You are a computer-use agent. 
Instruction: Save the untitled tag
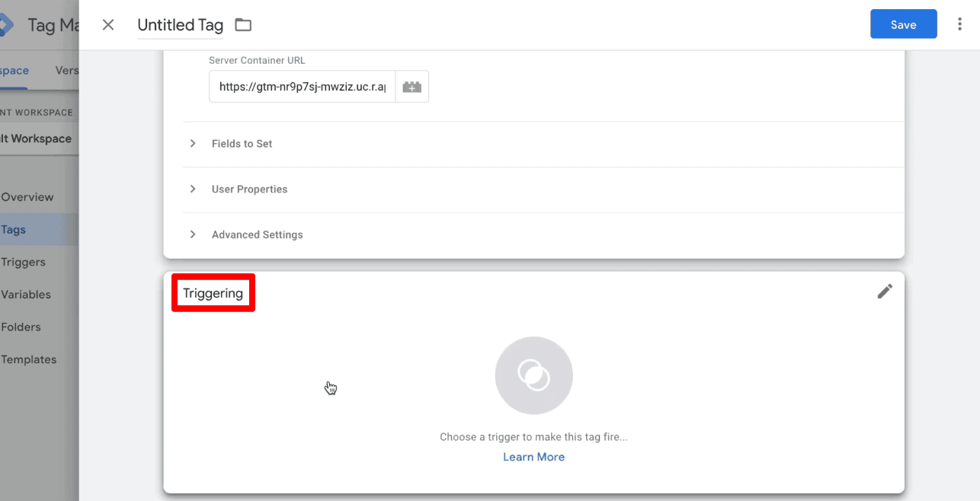[903, 24]
